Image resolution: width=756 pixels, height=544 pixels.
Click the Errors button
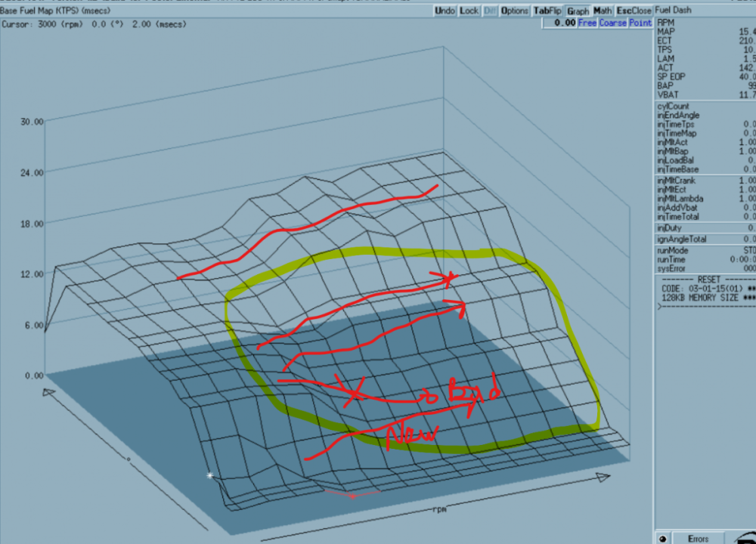(698, 538)
